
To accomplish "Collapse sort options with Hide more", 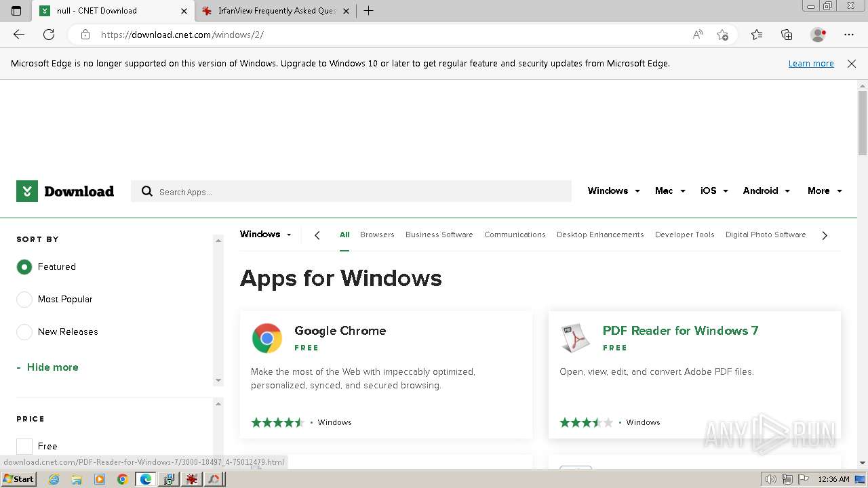I will pyautogui.click(x=47, y=367).
